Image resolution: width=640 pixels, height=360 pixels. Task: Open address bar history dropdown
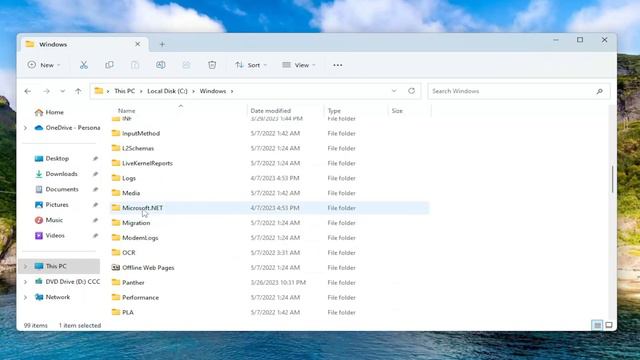[394, 91]
